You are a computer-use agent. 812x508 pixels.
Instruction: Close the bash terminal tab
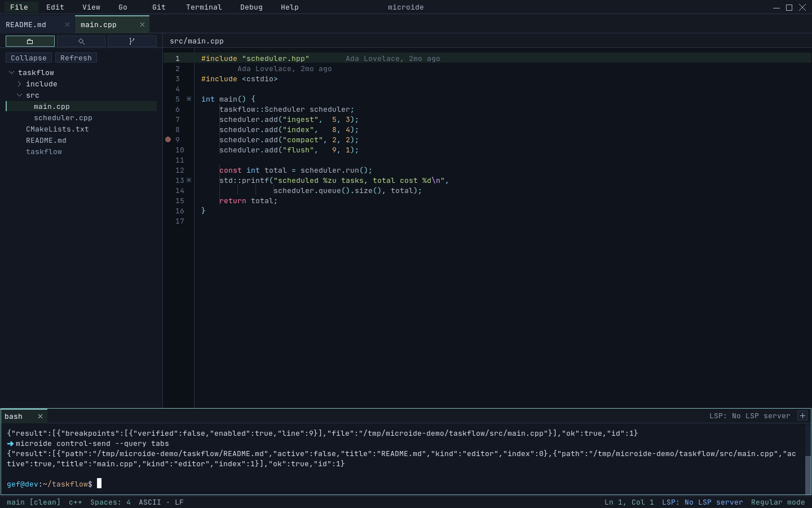coord(40,417)
